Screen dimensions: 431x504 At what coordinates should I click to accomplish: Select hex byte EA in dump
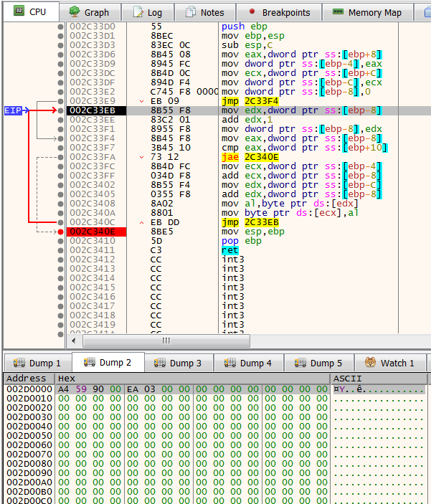133,389
